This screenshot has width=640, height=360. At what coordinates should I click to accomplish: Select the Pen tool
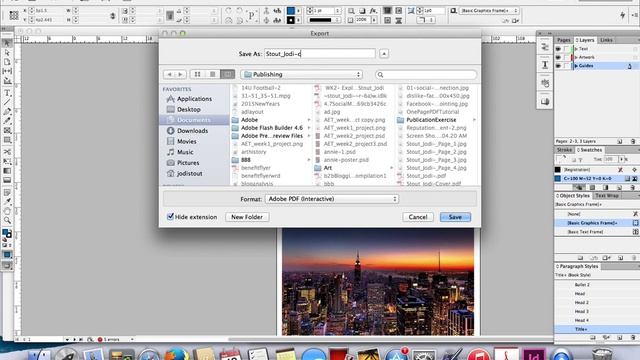pyautogui.click(x=7, y=111)
